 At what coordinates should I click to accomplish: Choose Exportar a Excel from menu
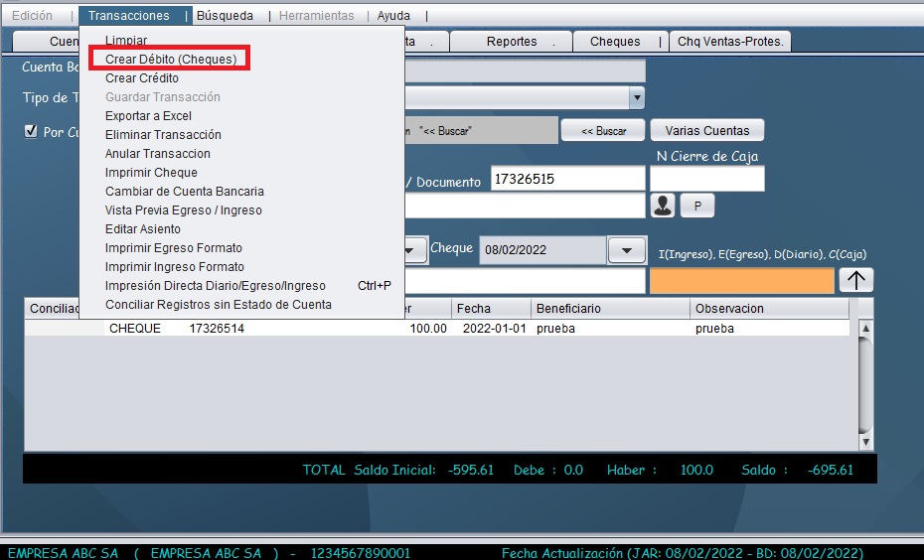tap(148, 116)
